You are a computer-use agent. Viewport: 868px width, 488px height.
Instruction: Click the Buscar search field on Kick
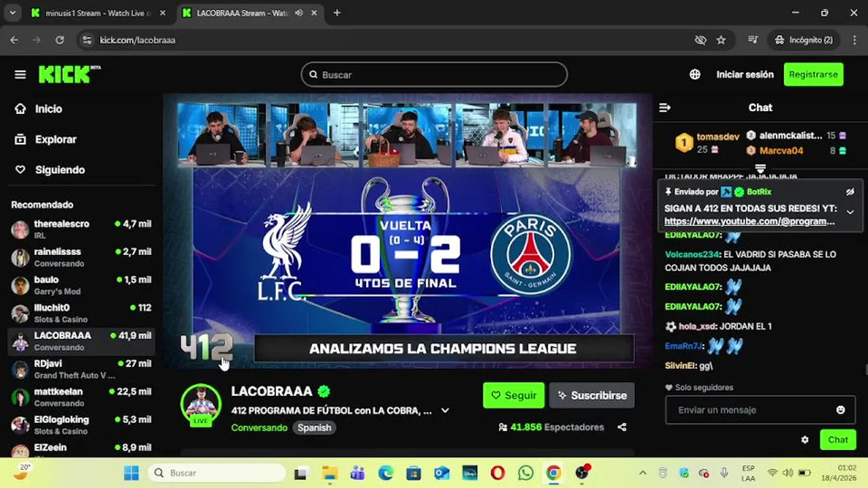tap(434, 75)
